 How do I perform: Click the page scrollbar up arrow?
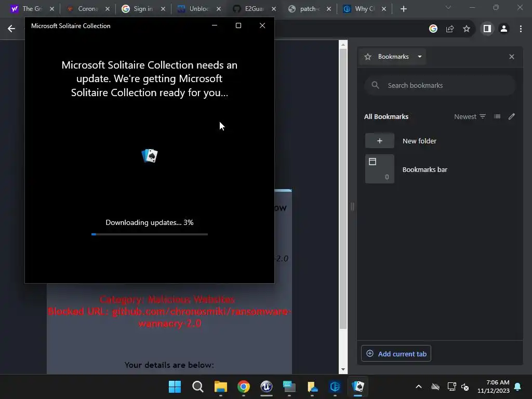343,45
